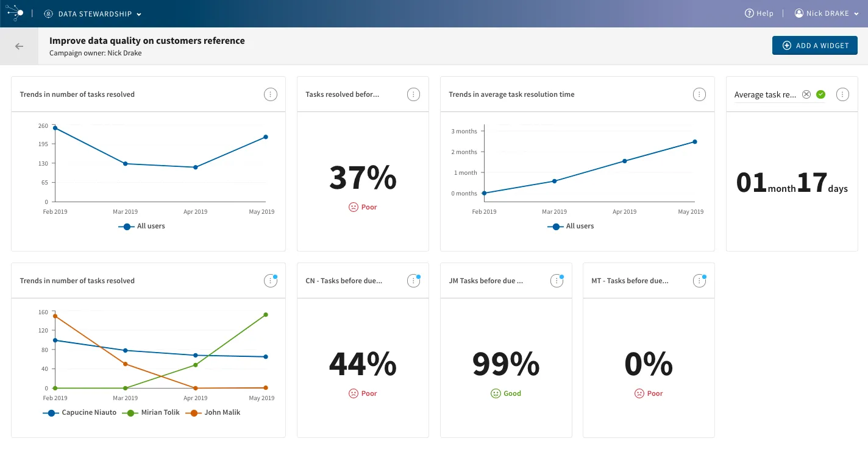Viewport: 868px width, 458px height.
Task: Open options menu of CN - Tasks before due widget
Action: click(413, 281)
